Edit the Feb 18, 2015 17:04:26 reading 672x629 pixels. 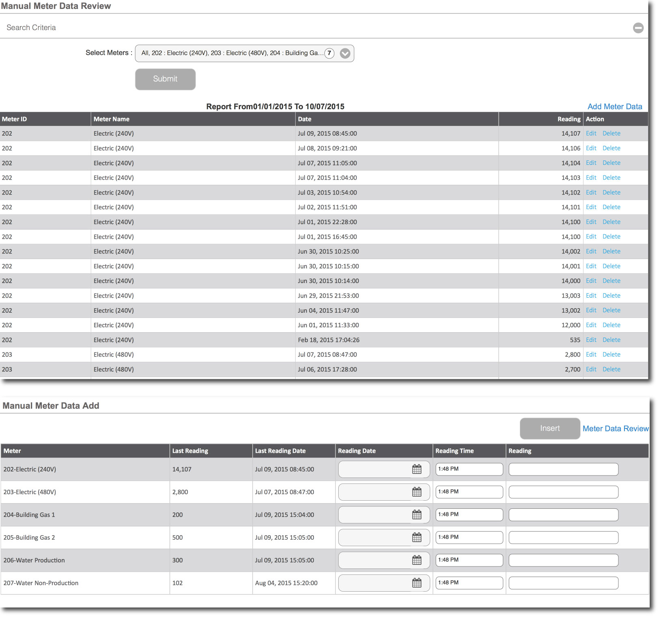(x=591, y=340)
